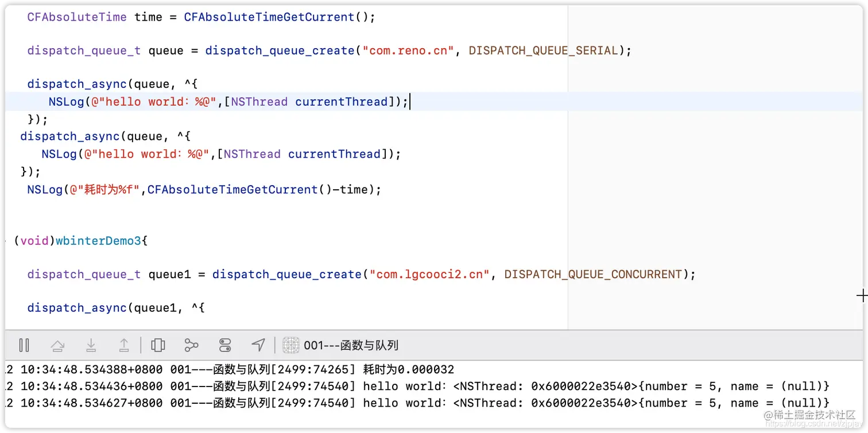
Task: Click console timestamp 10:34:48.534388+0800
Action: point(92,370)
